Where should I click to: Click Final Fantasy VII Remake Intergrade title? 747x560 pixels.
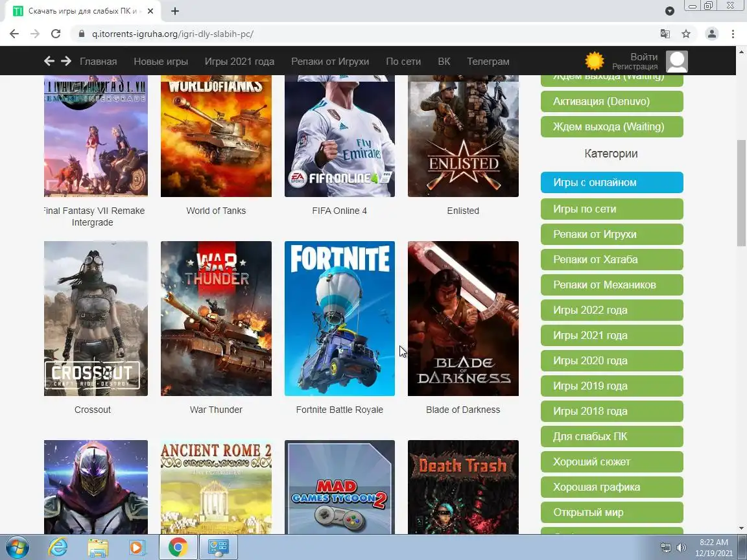[94, 216]
